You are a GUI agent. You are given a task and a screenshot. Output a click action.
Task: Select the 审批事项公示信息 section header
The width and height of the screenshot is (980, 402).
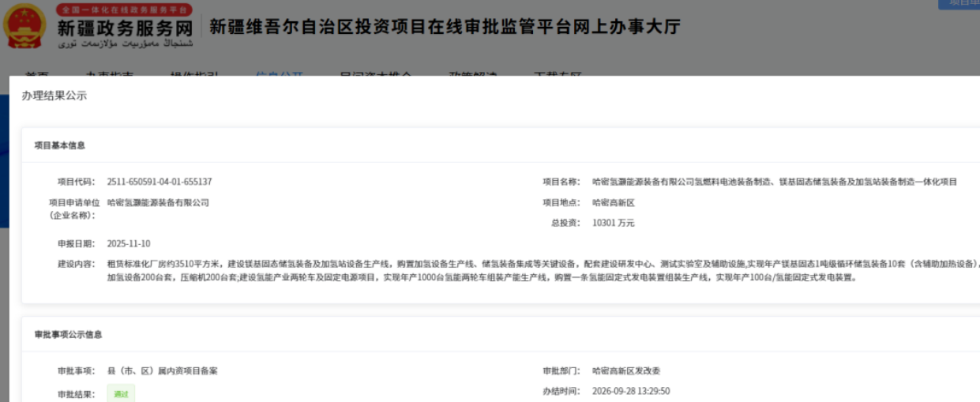(68, 335)
